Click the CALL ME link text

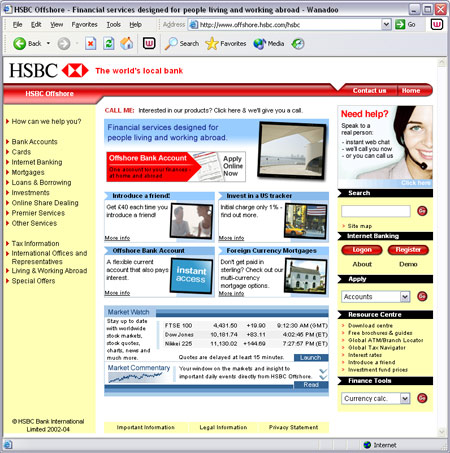pos(119,110)
